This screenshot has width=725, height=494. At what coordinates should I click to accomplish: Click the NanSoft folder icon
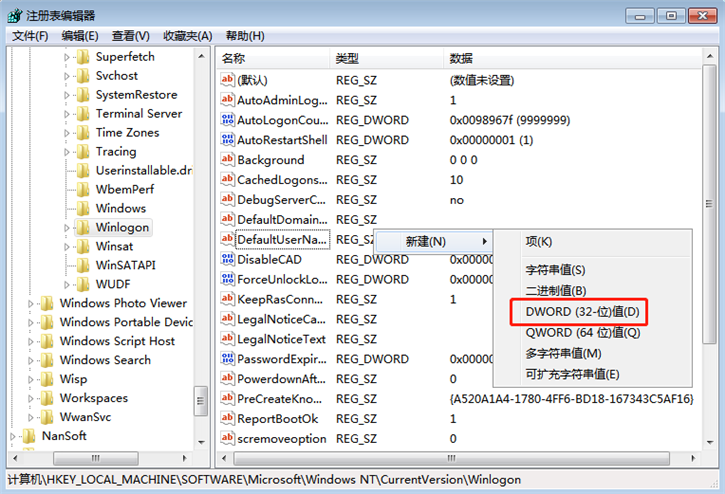pyautogui.click(x=29, y=436)
